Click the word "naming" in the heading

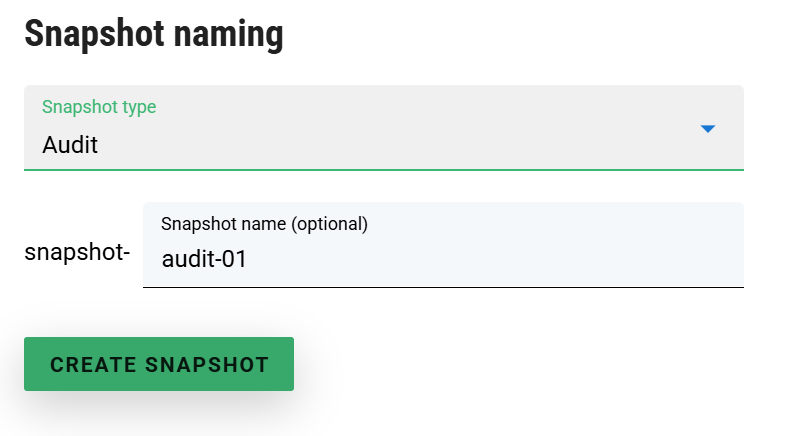coord(232,34)
